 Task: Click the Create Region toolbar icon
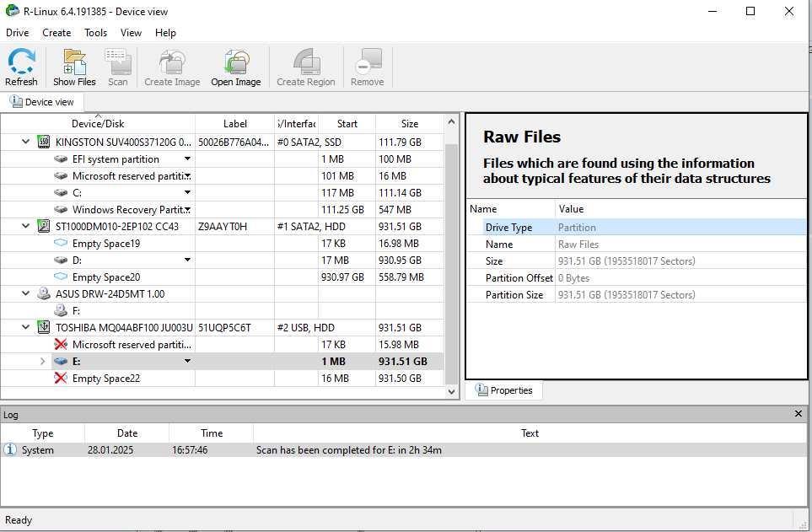305,67
